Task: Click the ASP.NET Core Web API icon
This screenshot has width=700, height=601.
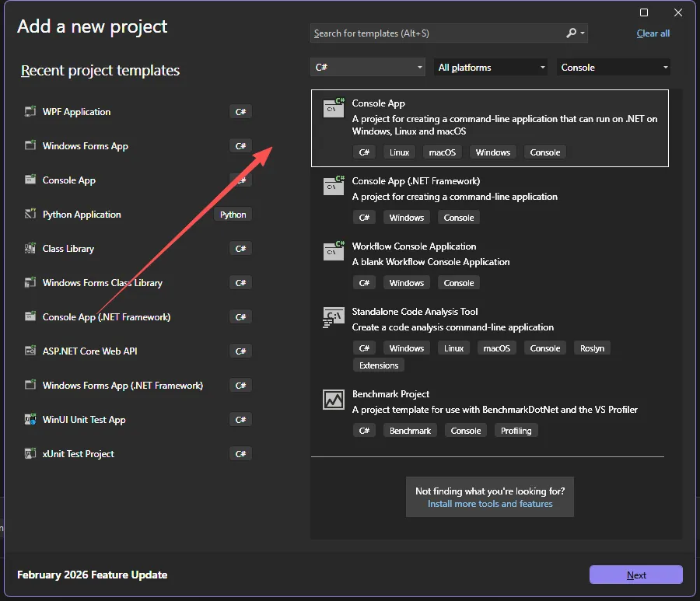Action: coord(30,351)
